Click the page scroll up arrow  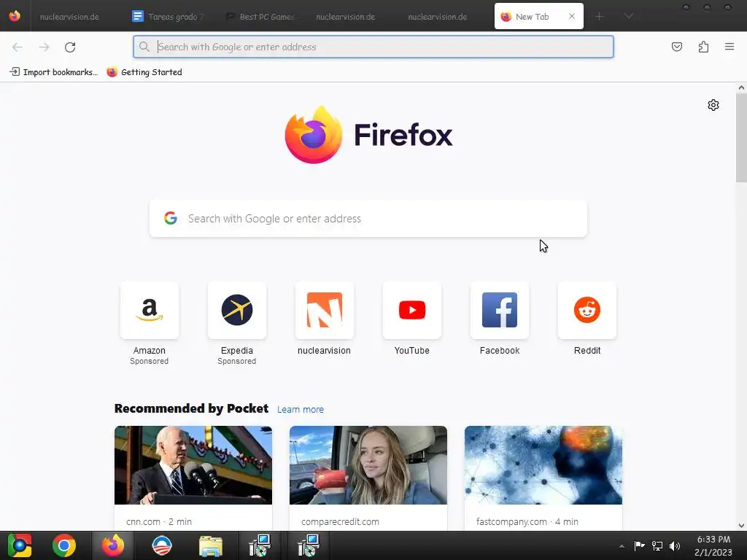point(741,87)
